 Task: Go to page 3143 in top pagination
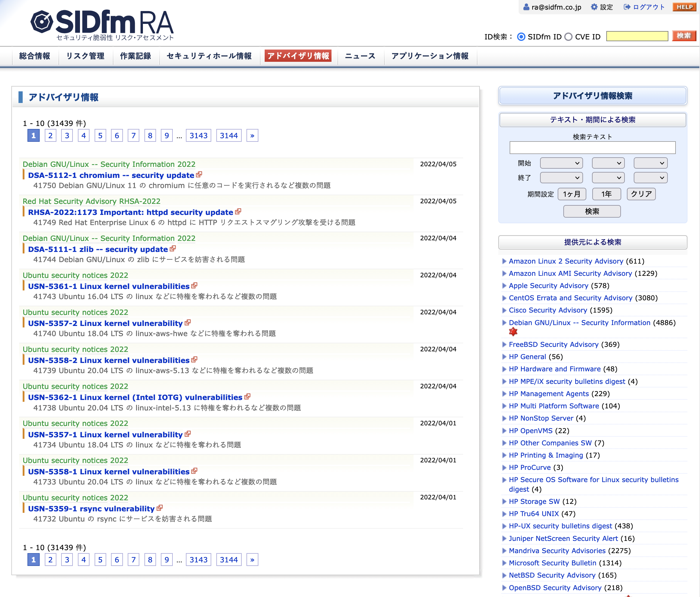(x=198, y=136)
